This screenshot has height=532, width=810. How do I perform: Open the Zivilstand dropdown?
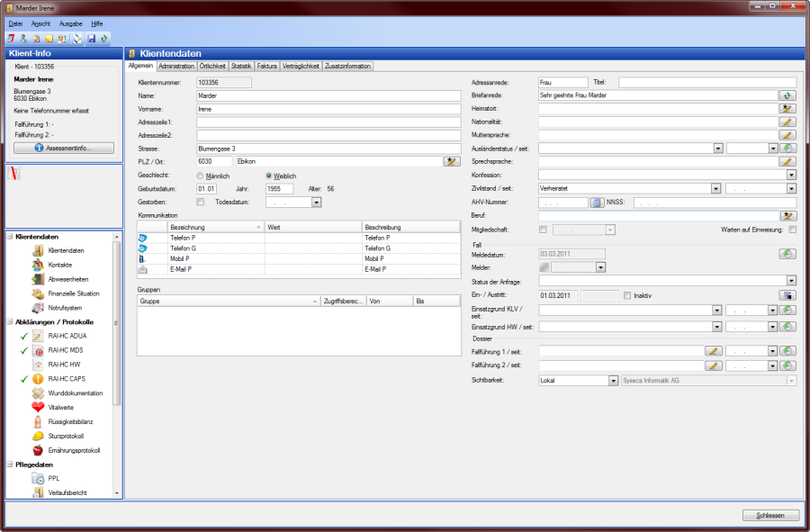click(x=716, y=189)
